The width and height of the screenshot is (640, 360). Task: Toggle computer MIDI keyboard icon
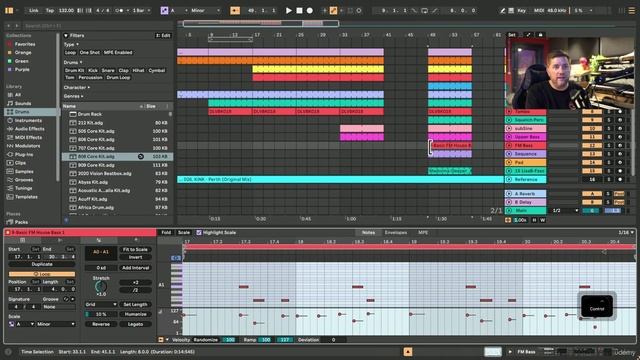click(511, 11)
